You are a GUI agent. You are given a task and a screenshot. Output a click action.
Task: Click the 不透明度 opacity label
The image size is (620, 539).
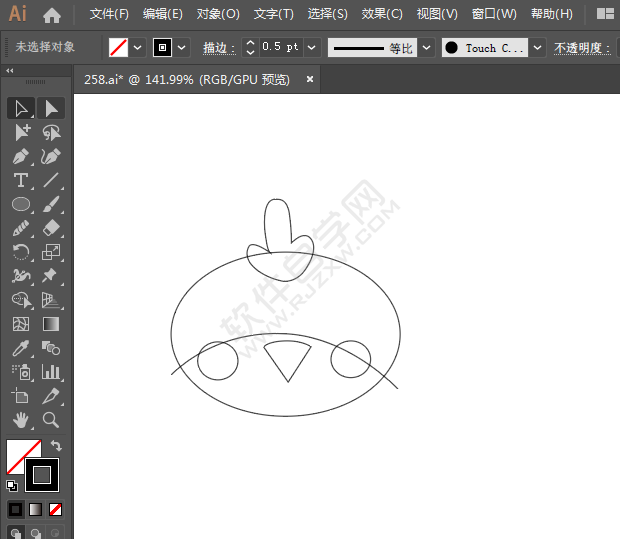pyautogui.click(x=580, y=47)
